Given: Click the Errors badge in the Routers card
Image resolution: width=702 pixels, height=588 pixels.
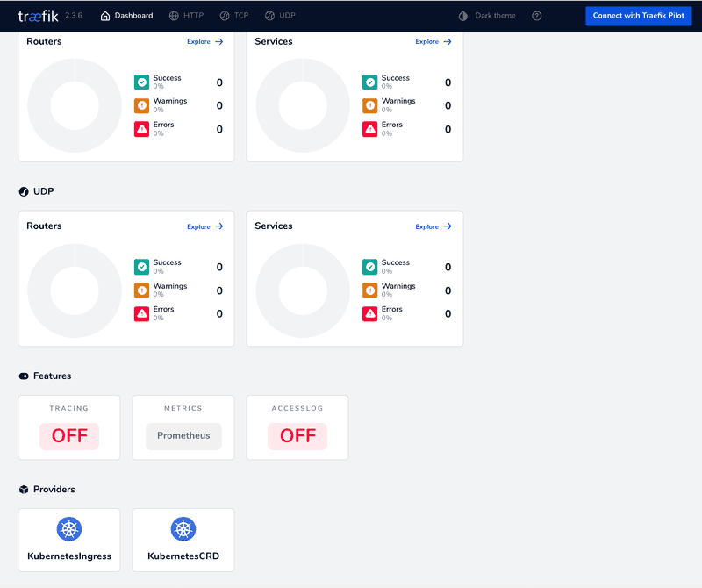Looking at the screenshot, I should 142,128.
